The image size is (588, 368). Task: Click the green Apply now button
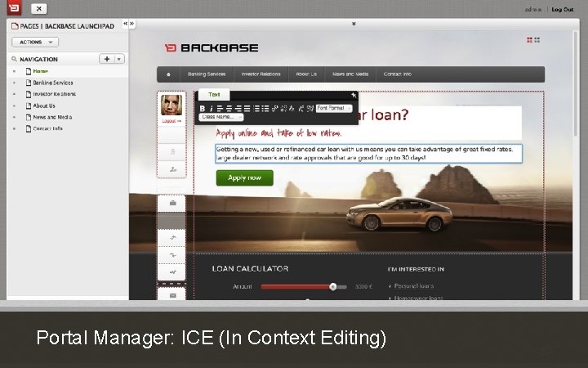(244, 177)
